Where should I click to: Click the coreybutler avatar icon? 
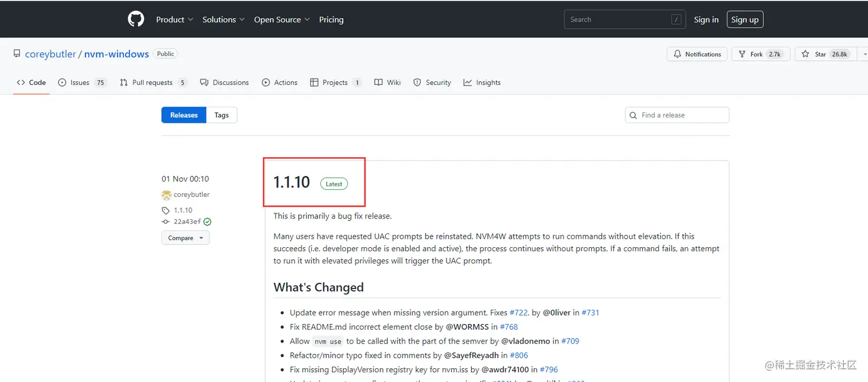coord(166,195)
